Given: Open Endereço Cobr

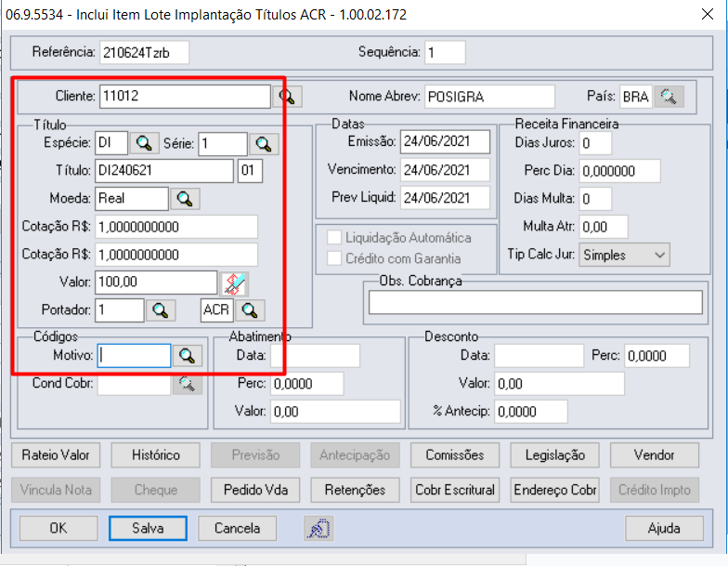Looking at the screenshot, I should pos(555,490).
